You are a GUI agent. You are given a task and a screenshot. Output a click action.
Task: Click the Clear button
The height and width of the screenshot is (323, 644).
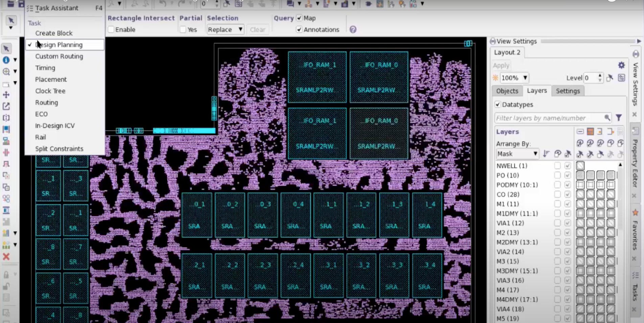point(257,30)
